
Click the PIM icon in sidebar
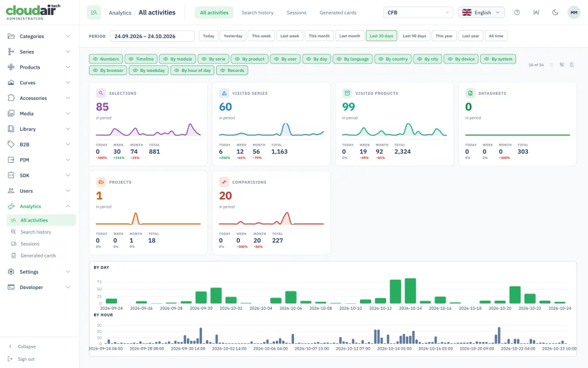point(11,159)
